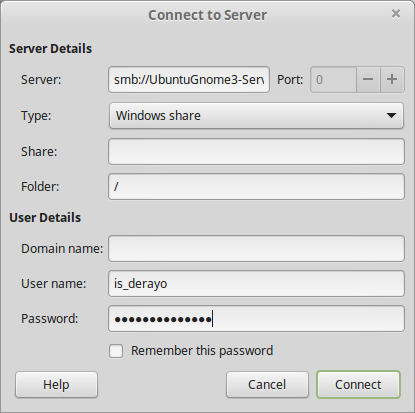This screenshot has height=413, width=415.
Task: Select the empty Share text field
Action: (256, 152)
